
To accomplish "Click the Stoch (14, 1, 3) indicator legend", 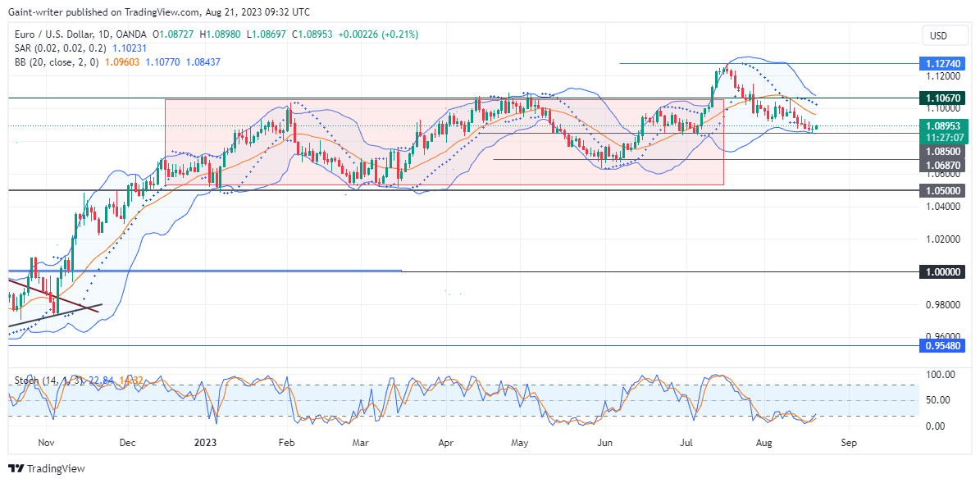I will 48,380.
